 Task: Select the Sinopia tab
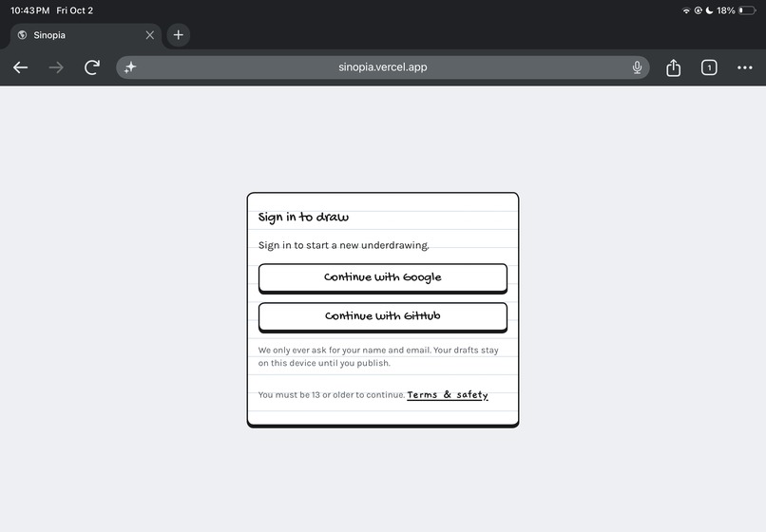pos(85,35)
